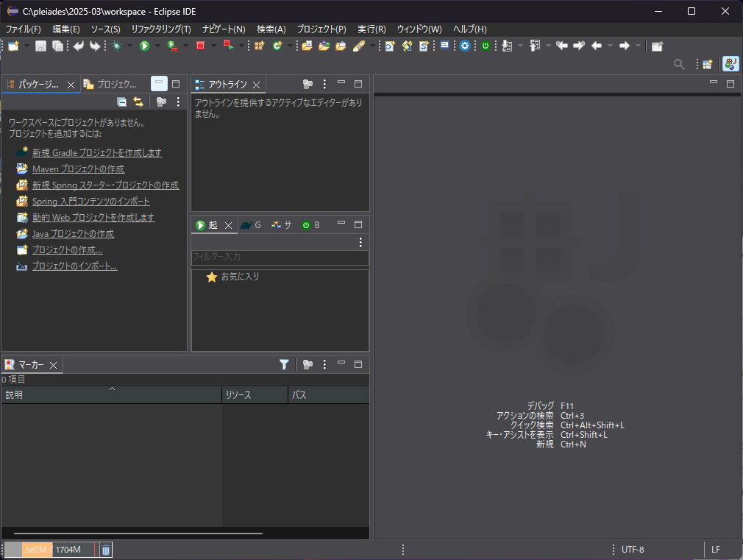Image resolution: width=743 pixels, height=560 pixels.
Task: Toggle focus on active task in Outline
Action: click(308, 85)
